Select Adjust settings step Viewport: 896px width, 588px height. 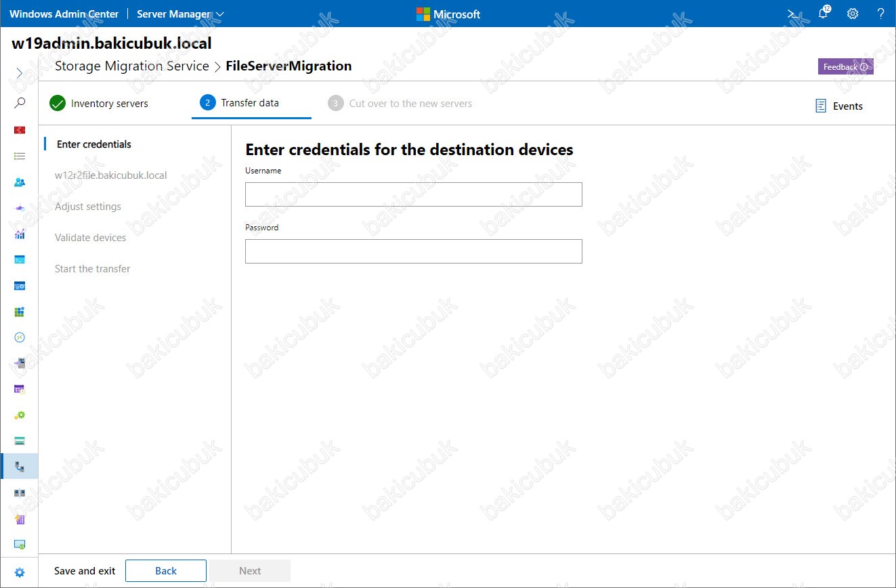88,207
